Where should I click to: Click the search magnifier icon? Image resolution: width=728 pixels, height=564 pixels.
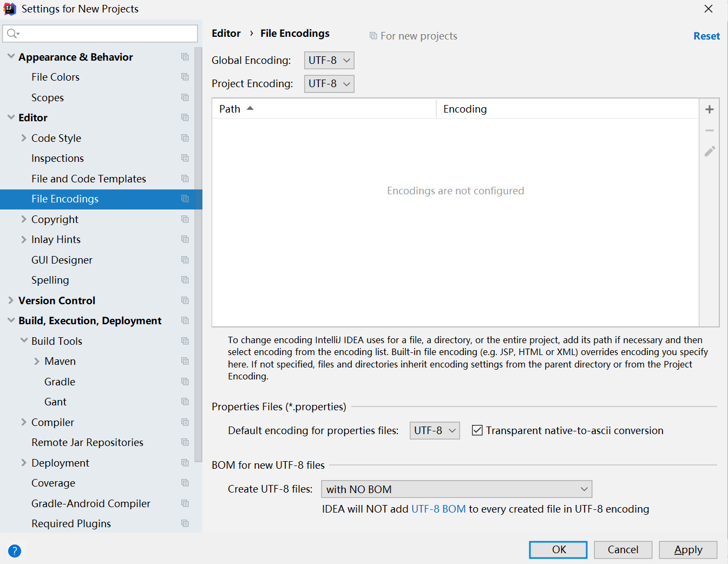tap(12, 34)
